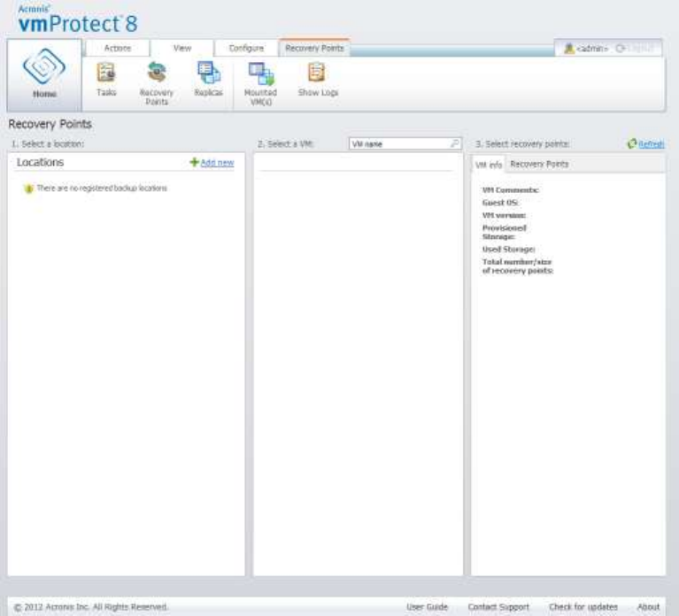The height and width of the screenshot is (616, 679).
Task: Open the Contact Support link
Action: point(498,607)
